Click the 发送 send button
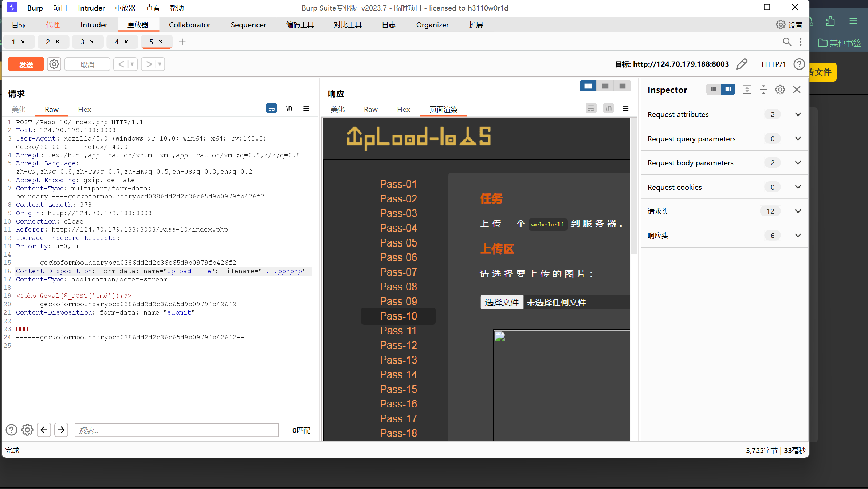Screen dimensions: 868x489 click(x=26, y=64)
